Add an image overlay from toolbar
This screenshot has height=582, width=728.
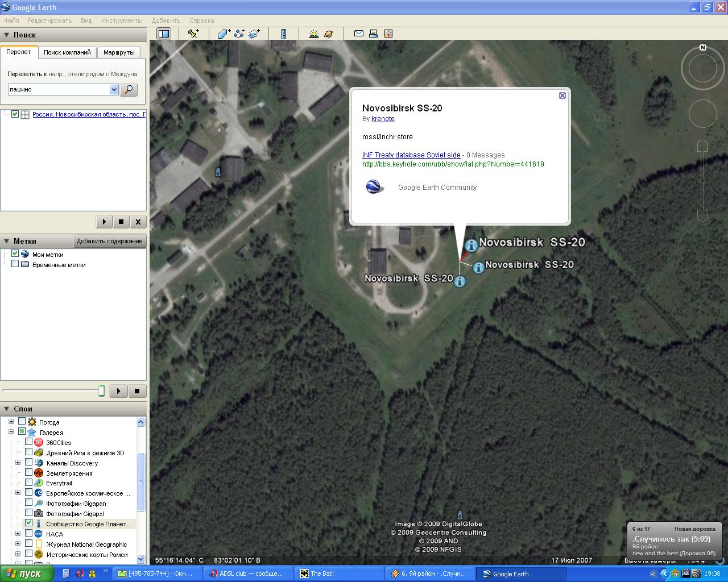point(254,34)
